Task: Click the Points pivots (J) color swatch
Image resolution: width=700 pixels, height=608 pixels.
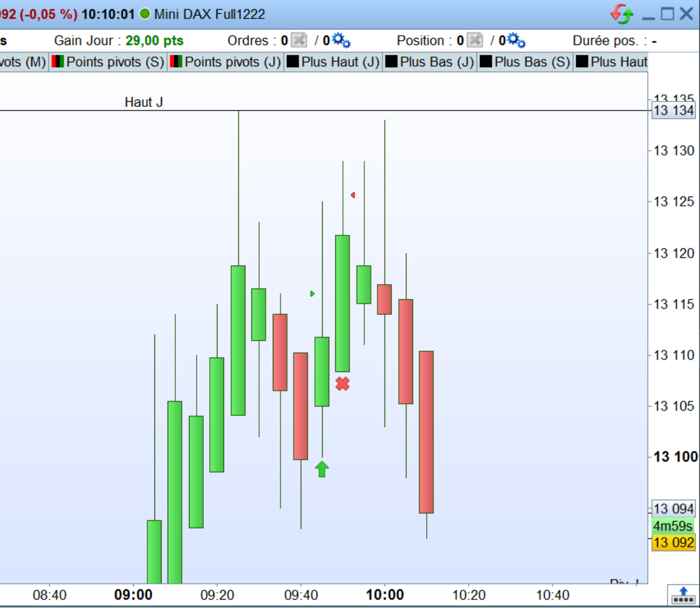Action: click(176, 62)
